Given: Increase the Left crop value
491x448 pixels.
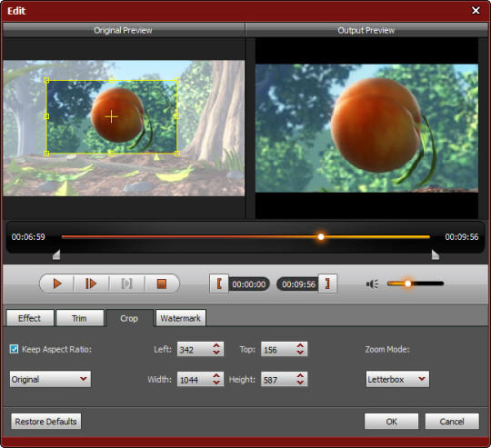Looking at the screenshot, I should (216, 345).
